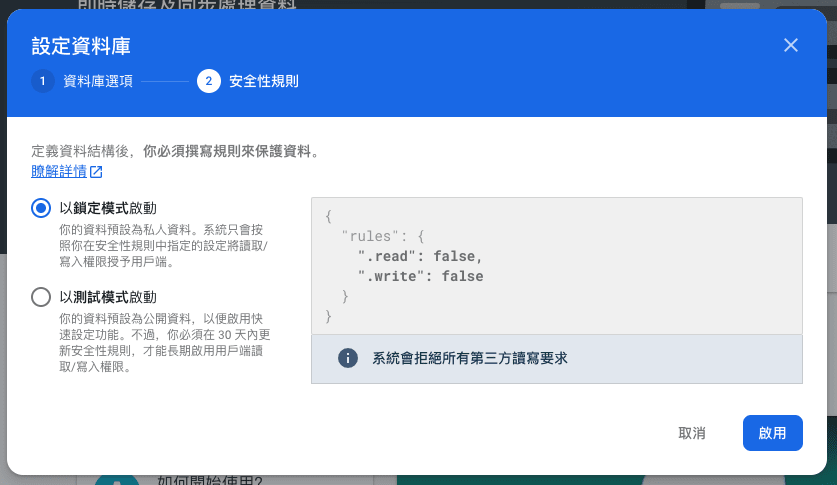This screenshot has width=837, height=485.
Task: Click the step 1 number circle
Action: pos(43,81)
